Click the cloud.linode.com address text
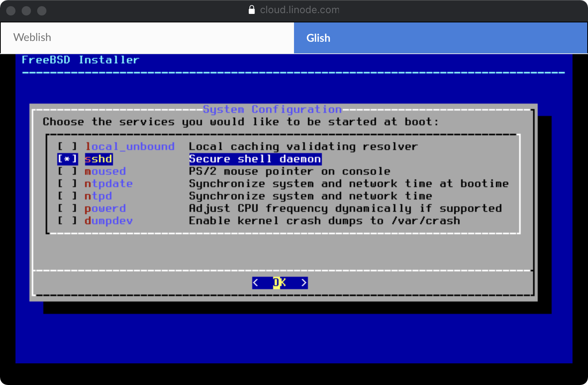Screen dimensions: 588x385 (299, 10)
